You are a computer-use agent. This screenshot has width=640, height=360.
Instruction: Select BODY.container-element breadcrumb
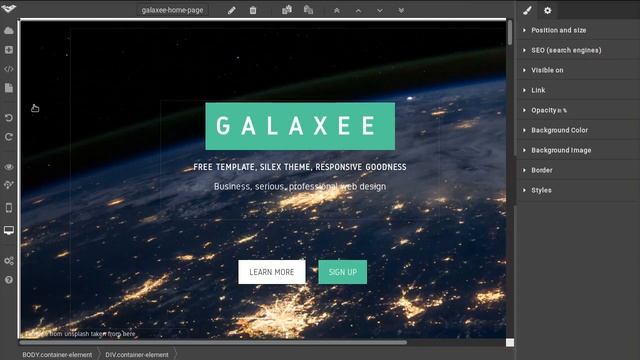click(x=57, y=355)
